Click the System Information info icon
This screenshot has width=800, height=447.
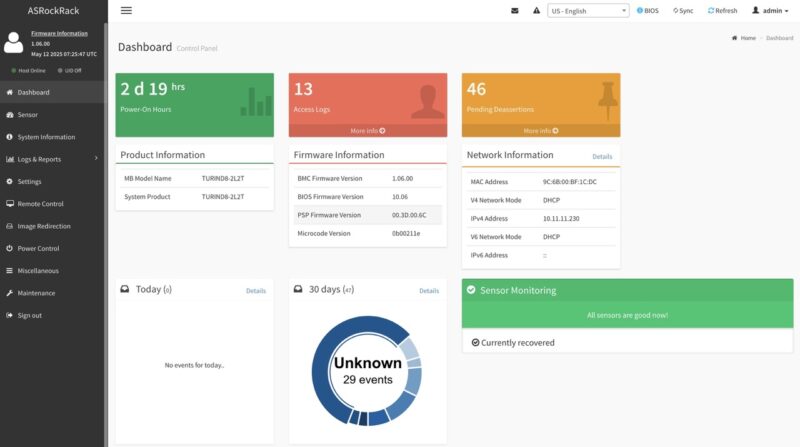point(10,137)
